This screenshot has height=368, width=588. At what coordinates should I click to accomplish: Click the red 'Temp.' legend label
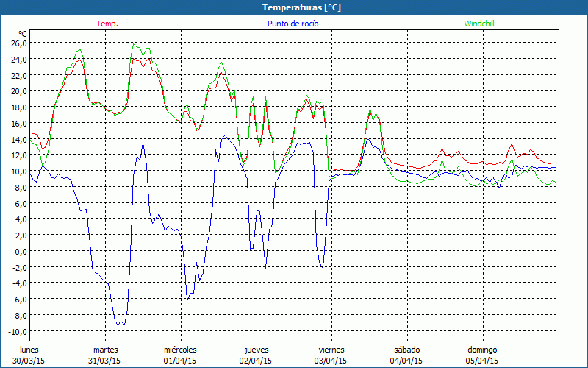point(107,24)
